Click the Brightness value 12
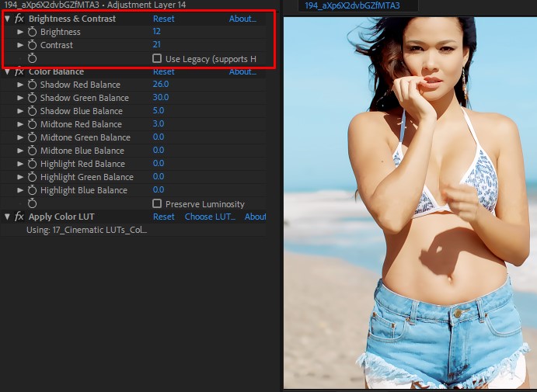 point(156,32)
